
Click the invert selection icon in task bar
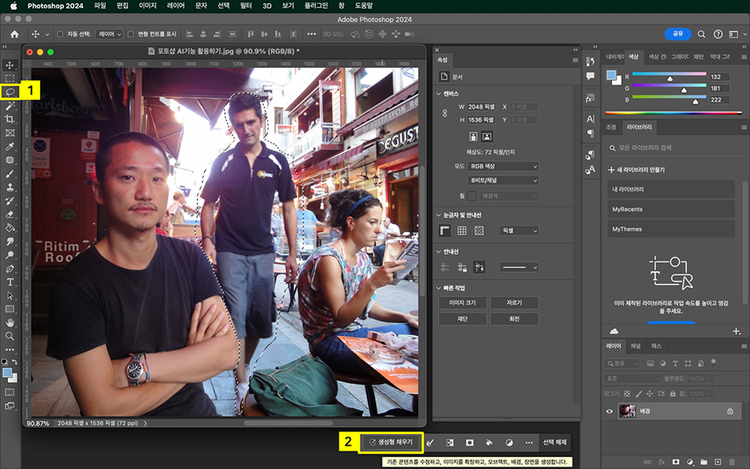(x=450, y=442)
